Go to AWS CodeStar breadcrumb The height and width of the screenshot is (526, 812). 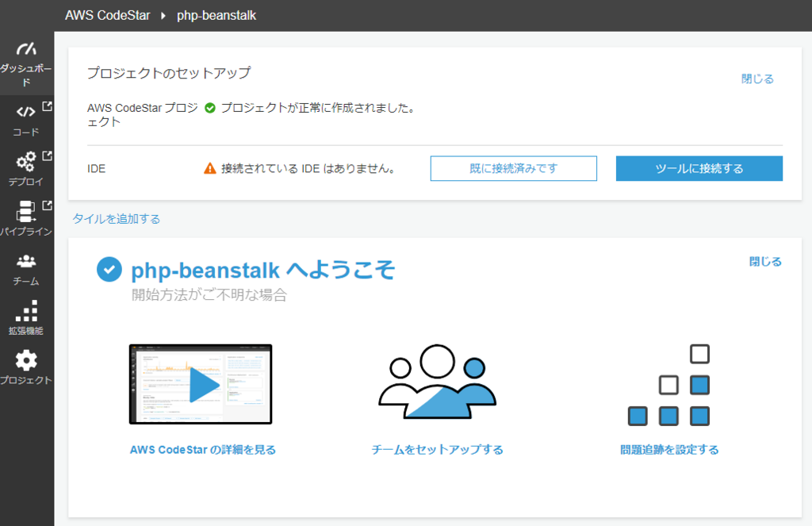pos(107,16)
